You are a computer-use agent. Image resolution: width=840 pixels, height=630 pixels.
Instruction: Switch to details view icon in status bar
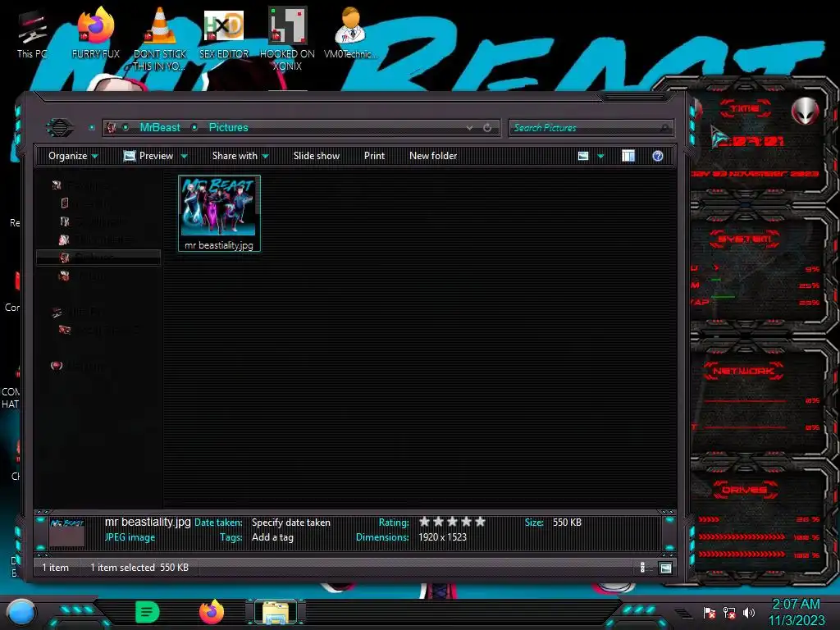point(642,568)
